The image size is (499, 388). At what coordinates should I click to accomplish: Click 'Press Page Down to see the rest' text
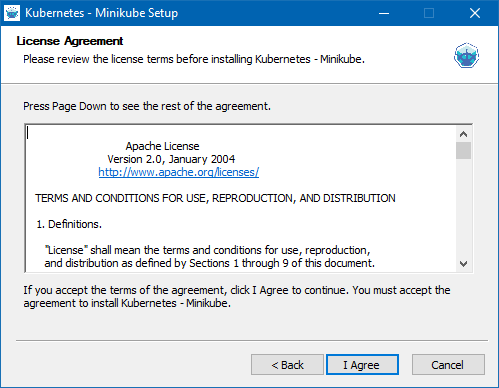(147, 106)
